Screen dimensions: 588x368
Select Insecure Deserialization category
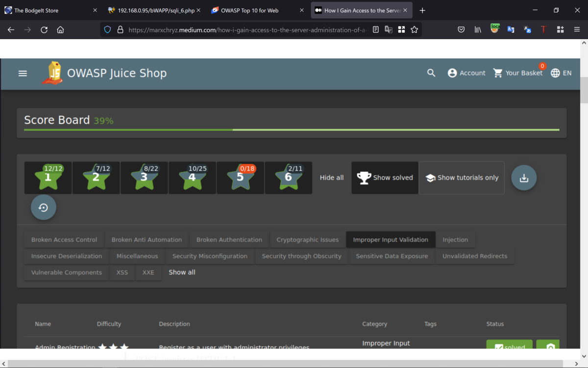click(x=67, y=256)
